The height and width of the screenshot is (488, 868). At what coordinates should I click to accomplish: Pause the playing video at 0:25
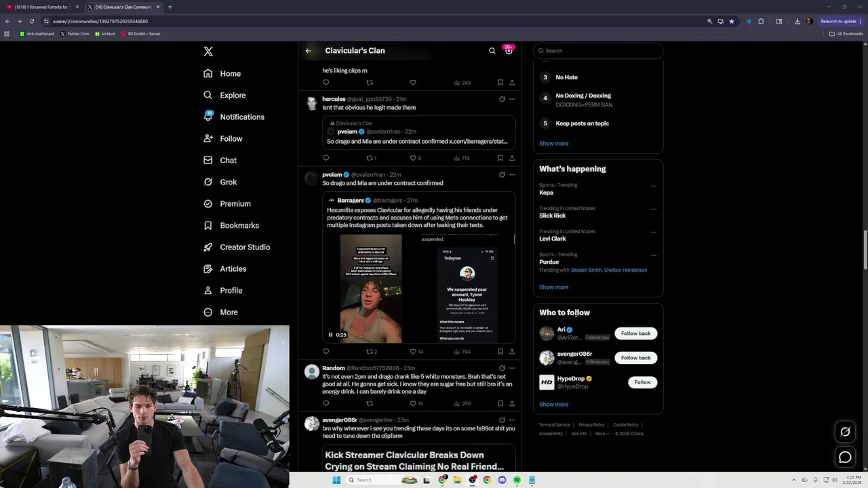coord(331,335)
